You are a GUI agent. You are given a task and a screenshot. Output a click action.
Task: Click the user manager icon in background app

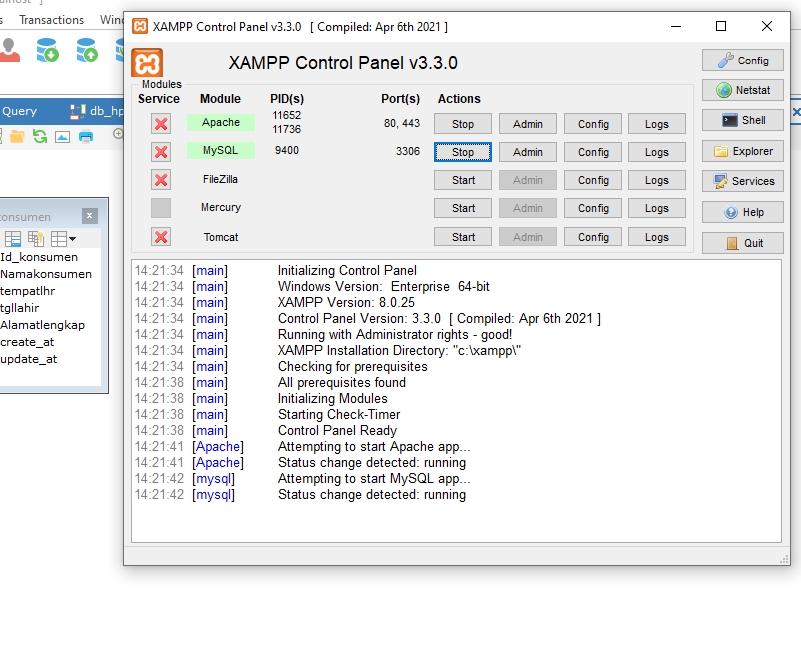click(x=9, y=51)
